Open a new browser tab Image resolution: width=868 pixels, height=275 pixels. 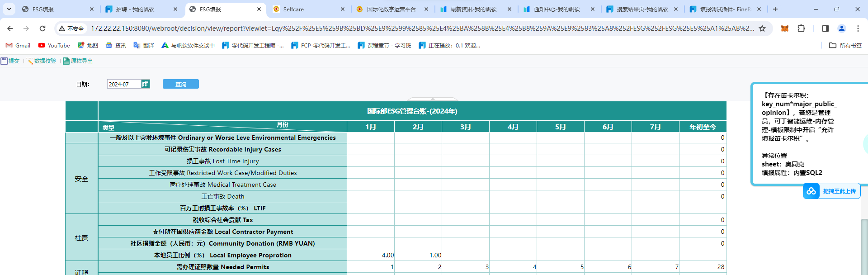click(x=775, y=9)
